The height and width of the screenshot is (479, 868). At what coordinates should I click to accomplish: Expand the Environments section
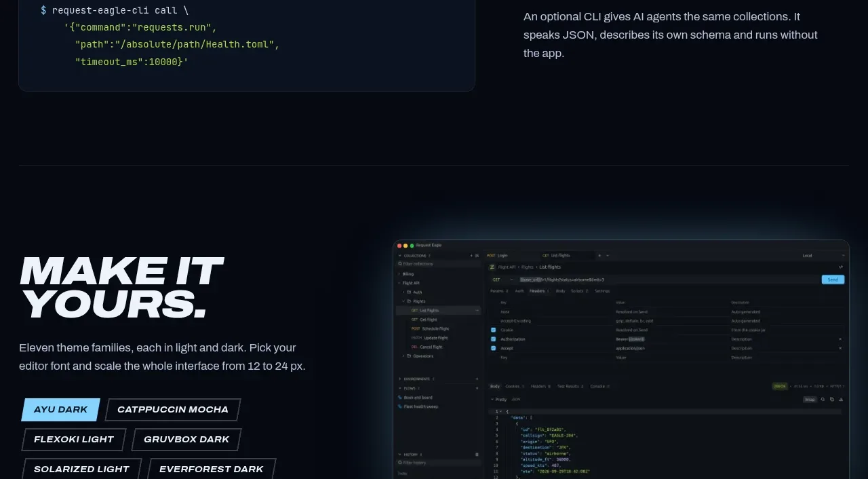400,379
